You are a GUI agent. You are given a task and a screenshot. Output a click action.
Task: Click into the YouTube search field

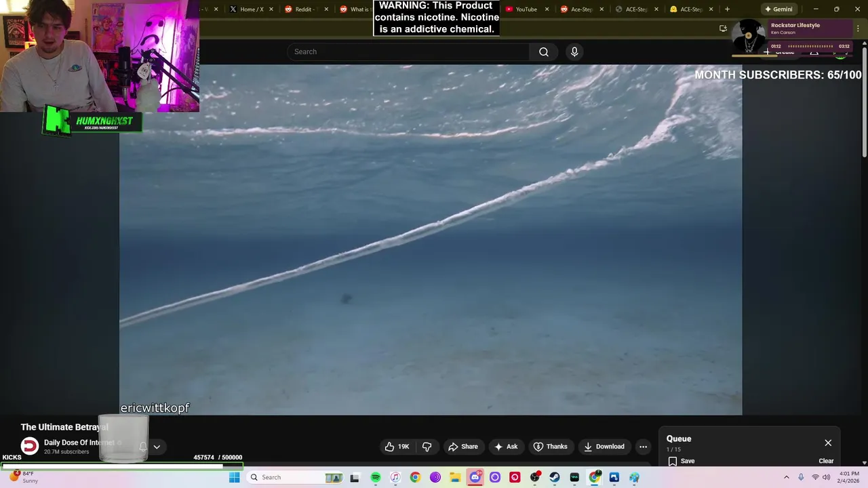coord(408,52)
